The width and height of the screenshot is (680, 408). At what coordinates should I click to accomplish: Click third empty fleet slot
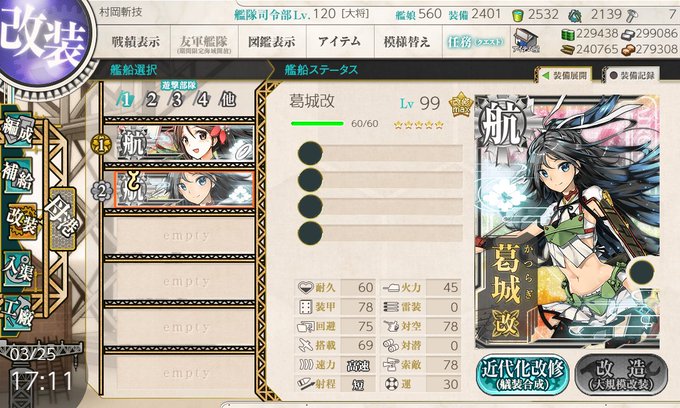tap(185, 327)
